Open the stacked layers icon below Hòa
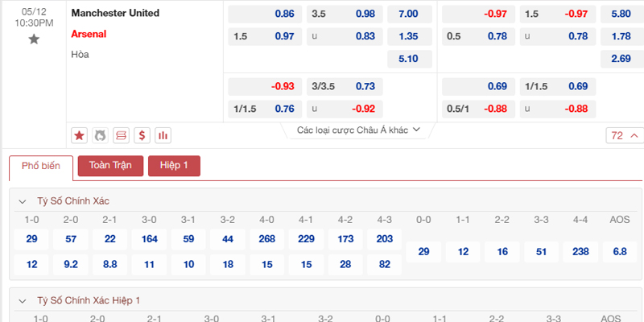The height and width of the screenshot is (322, 644). pyautogui.click(x=122, y=135)
